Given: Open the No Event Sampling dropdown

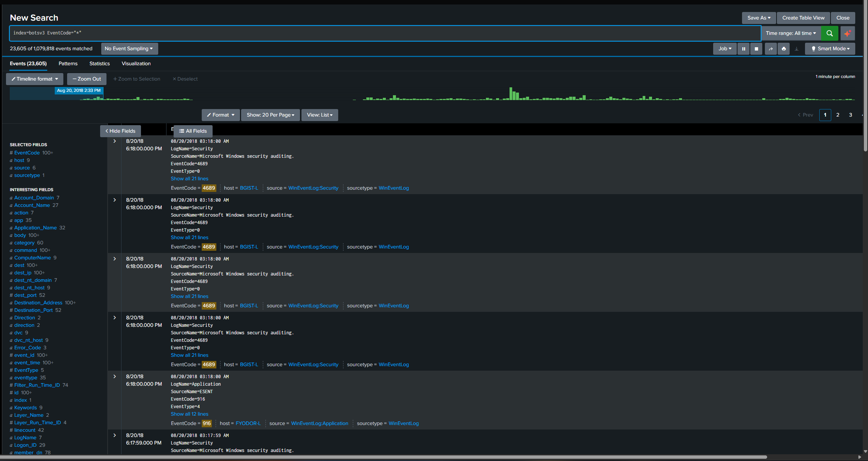Looking at the screenshot, I should tap(129, 49).
